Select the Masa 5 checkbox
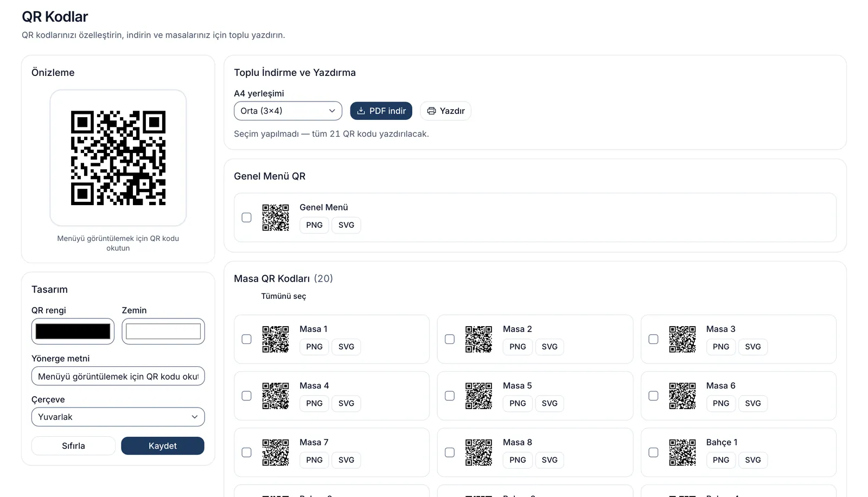The width and height of the screenshot is (868, 497). click(x=450, y=396)
